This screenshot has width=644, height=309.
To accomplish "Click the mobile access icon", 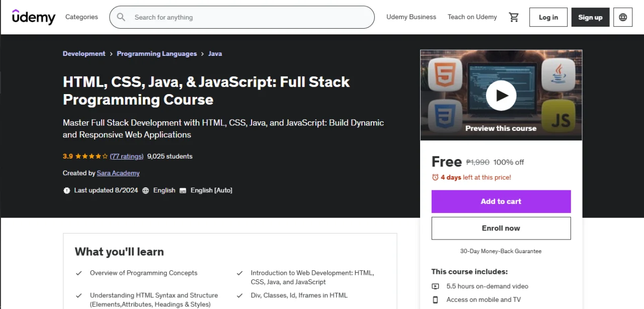I will (x=435, y=300).
